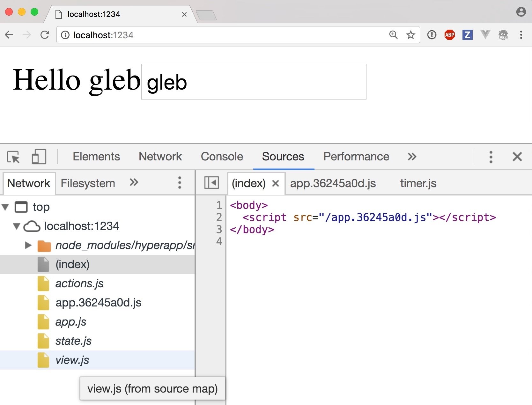Click the user profile icon
The width and height of the screenshot is (532, 405).
point(521,12)
